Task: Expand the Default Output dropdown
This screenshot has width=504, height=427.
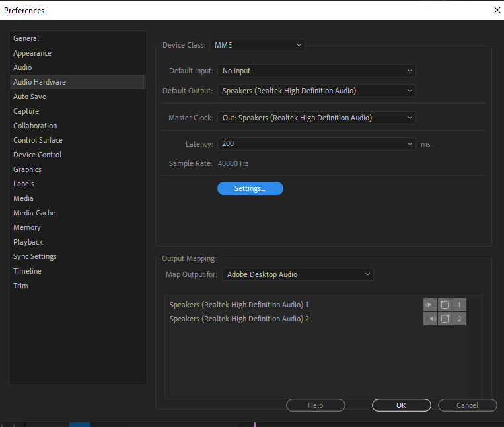Action: 316,91
